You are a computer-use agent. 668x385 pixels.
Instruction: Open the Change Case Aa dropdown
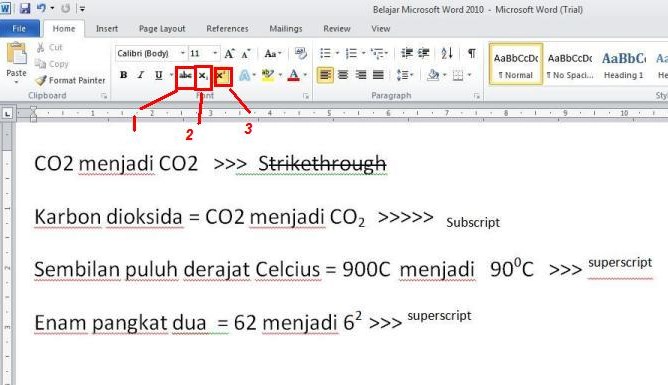click(272, 54)
